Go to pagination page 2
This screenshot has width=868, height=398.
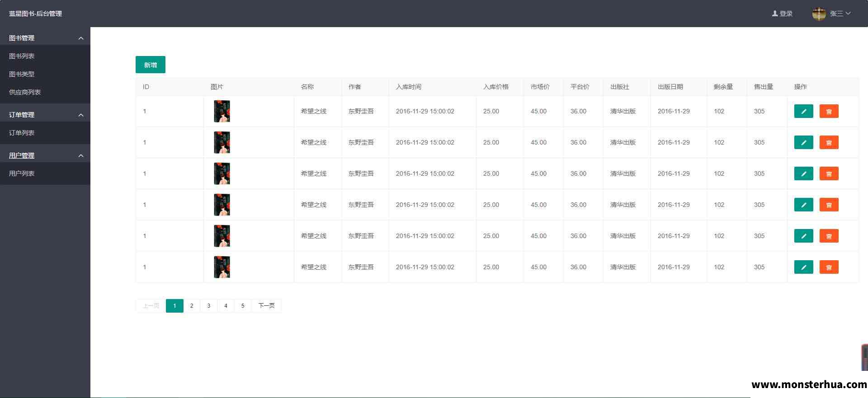192,306
